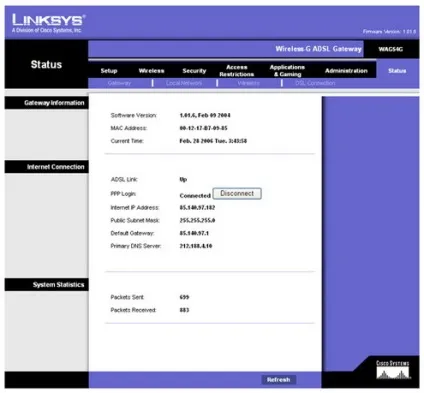Click the Packets Sent label
Image resolution: width=424 pixels, height=393 pixels.
[127, 297]
